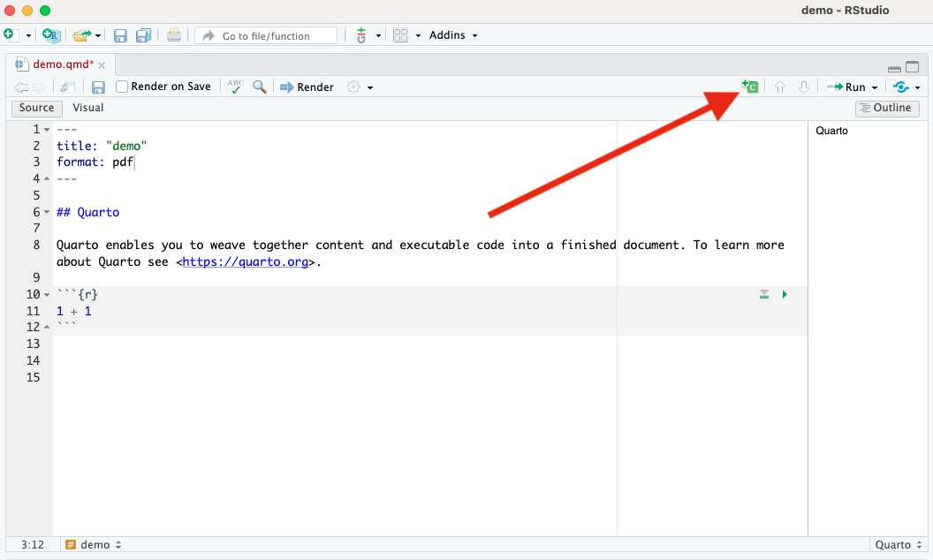
Task: Click the Insert new code chunk icon
Action: pyautogui.click(x=749, y=87)
